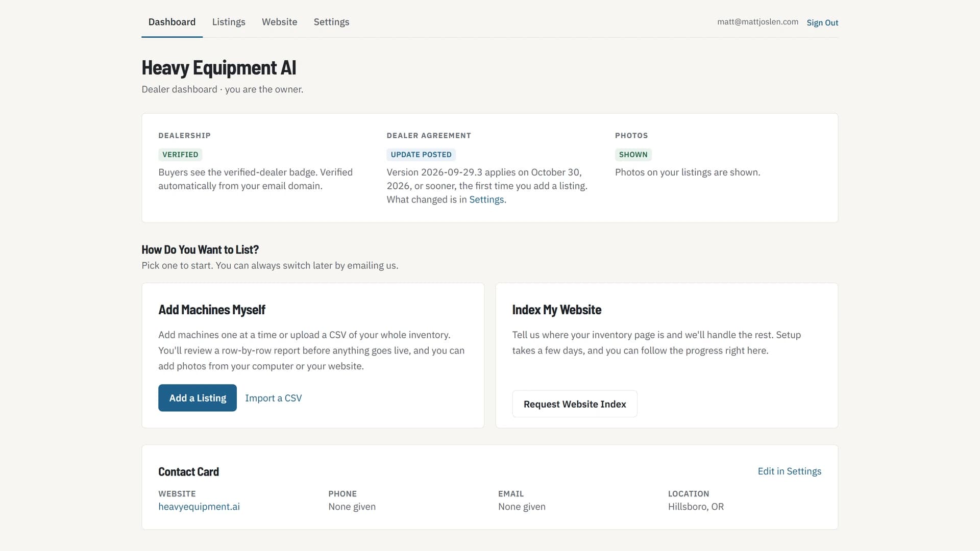The image size is (980, 551).
Task: Switch to the Listings tab
Action: [x=229, y=22]
